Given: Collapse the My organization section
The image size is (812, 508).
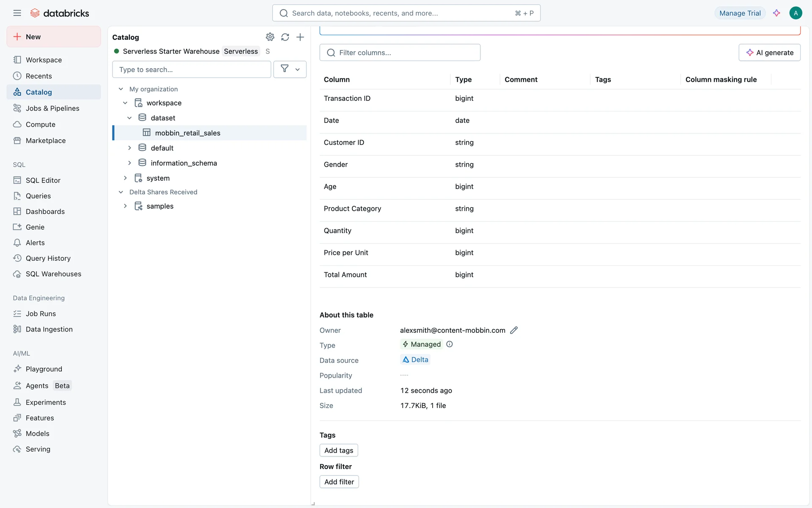Looking at the screenshot, I should pos(121,89).
